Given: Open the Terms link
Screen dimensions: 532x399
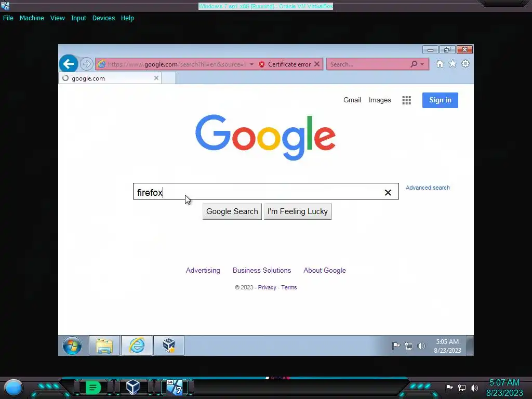Looking at the screenshot, I should 289,287.
